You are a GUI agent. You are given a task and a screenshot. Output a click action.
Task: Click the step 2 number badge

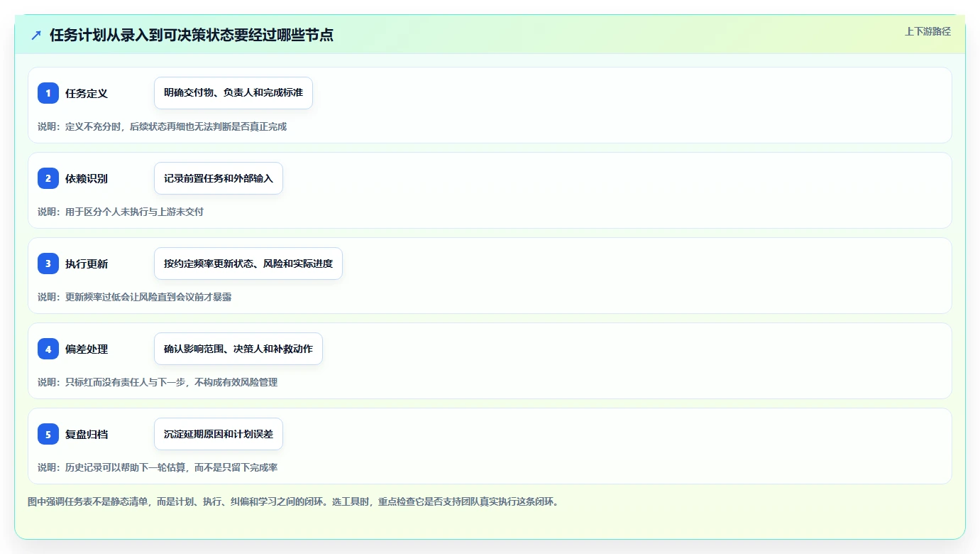[x=48, y=178]
